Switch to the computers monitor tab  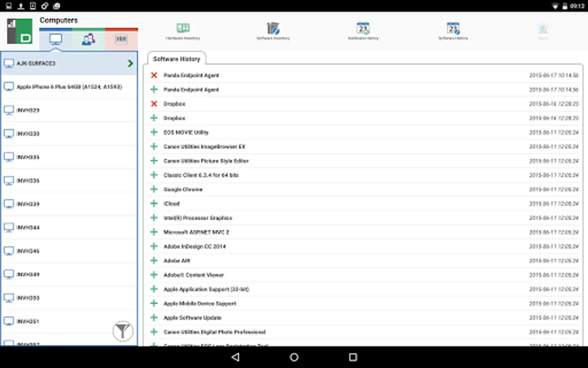(x=56, y=40)
